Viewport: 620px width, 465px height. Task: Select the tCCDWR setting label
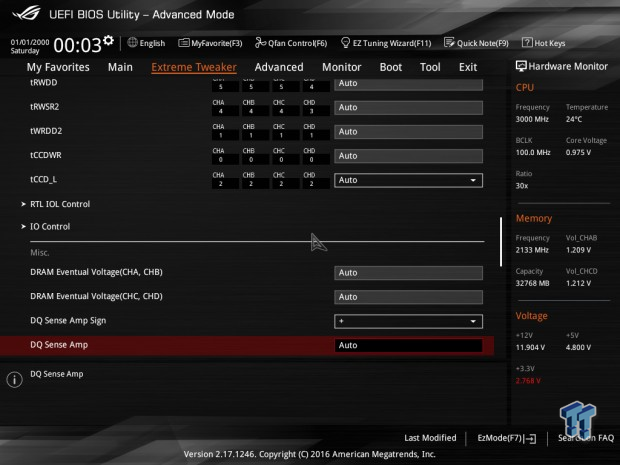[46, 155]
